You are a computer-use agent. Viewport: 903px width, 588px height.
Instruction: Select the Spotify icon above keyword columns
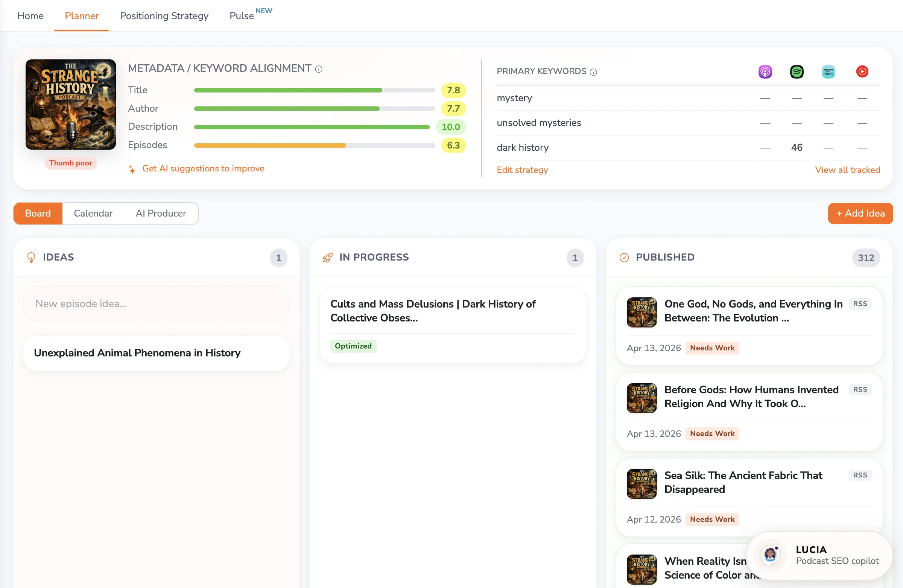tap(797, 71)
